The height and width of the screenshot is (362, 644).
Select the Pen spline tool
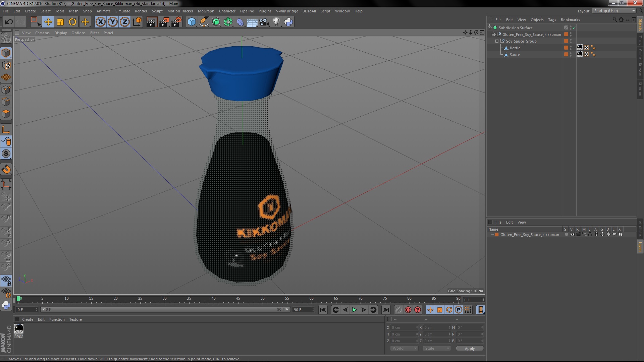pyautogui.click(x=204, y=22)
